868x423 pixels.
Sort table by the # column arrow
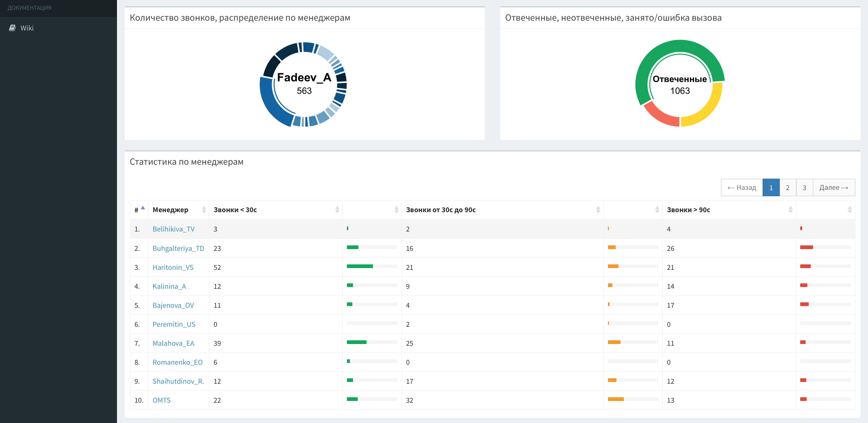click(x=143, y=208)
